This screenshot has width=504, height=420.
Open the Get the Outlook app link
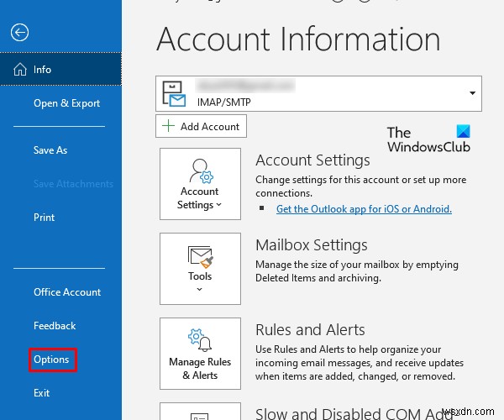pyautogui.click(x=364, y=209)
